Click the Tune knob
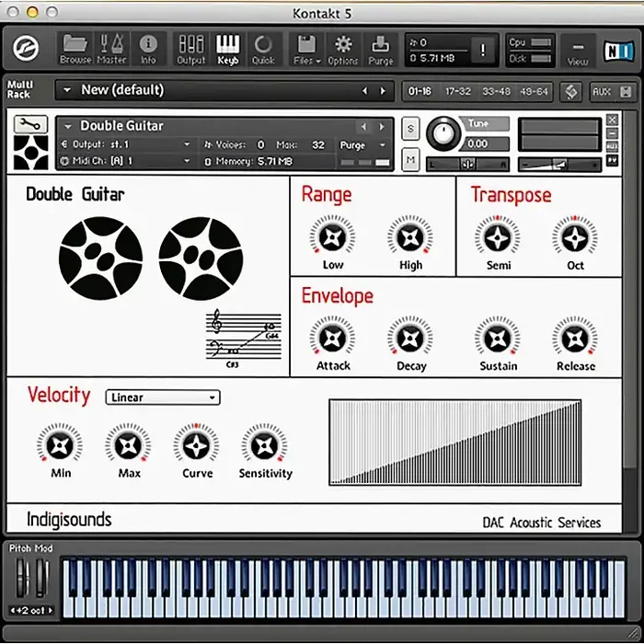The width and height of the screenshot is (644, 644). pyautogui.click(x=443, y=133)
